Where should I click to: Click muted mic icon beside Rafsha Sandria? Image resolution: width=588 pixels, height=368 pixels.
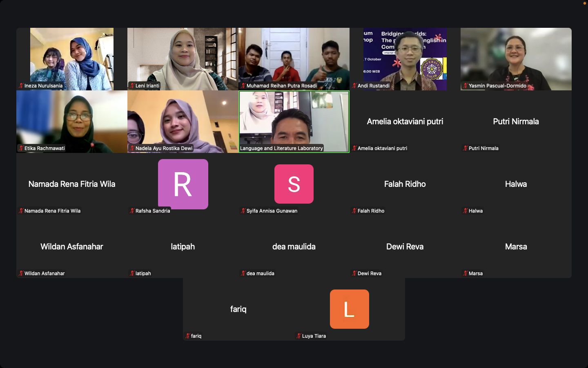[132, 211]
